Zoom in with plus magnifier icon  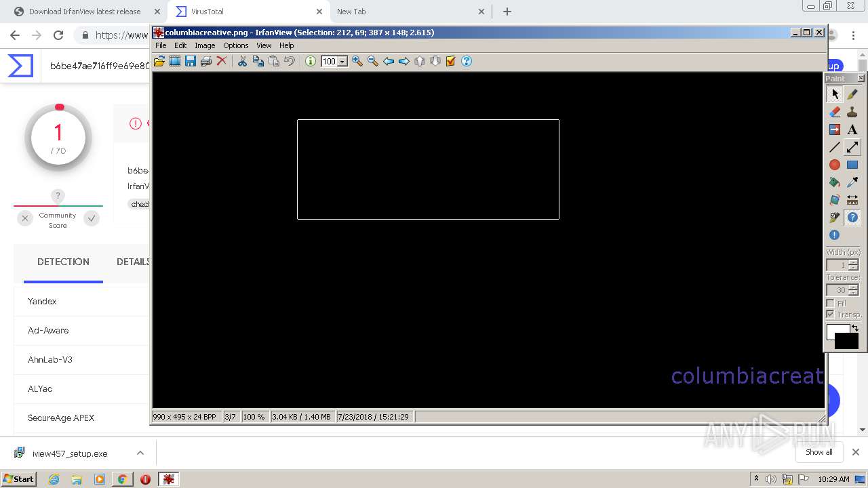click(357, 61)
